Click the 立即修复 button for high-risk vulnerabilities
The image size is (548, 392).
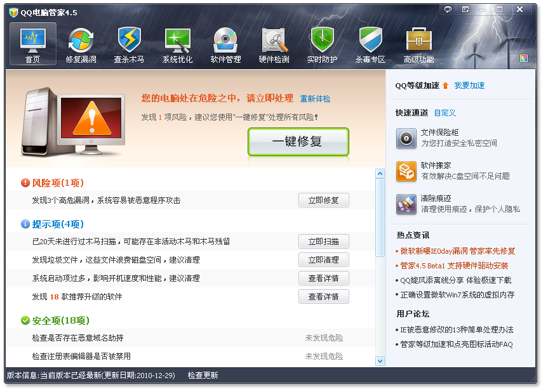[324, 200]
